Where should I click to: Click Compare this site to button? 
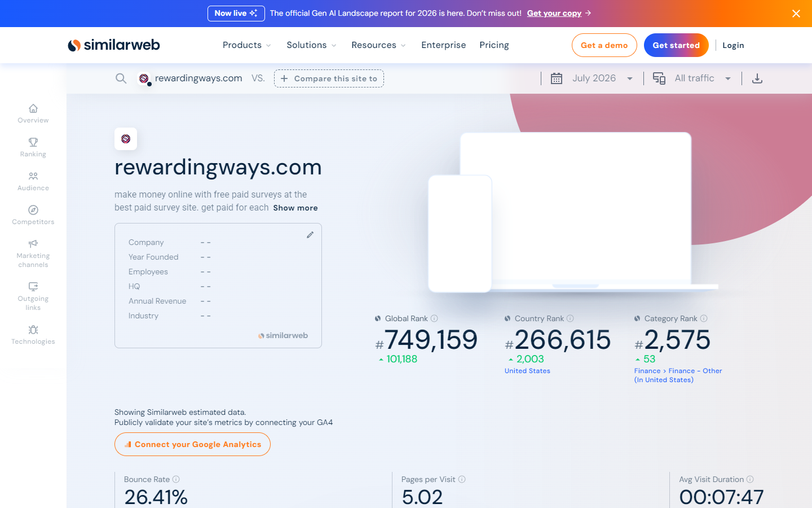(x=329, y=78)
